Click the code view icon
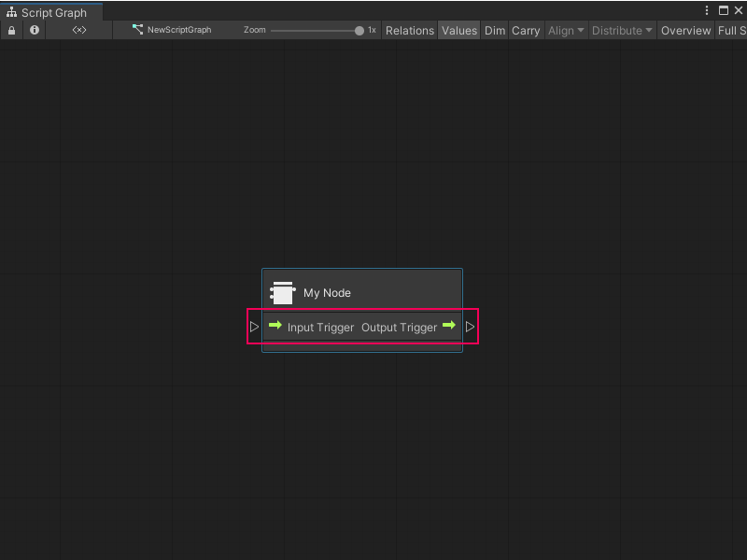The image size is (747, 560). (78, 30)
